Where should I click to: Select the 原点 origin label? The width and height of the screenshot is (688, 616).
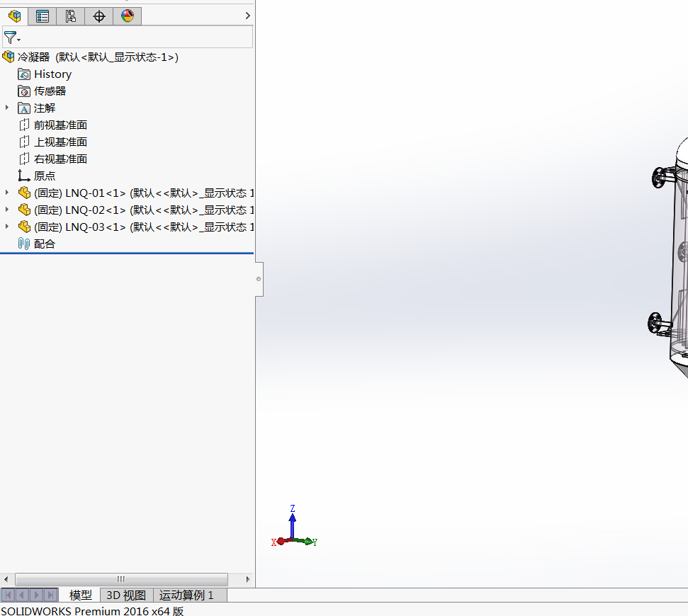(45, 176)
